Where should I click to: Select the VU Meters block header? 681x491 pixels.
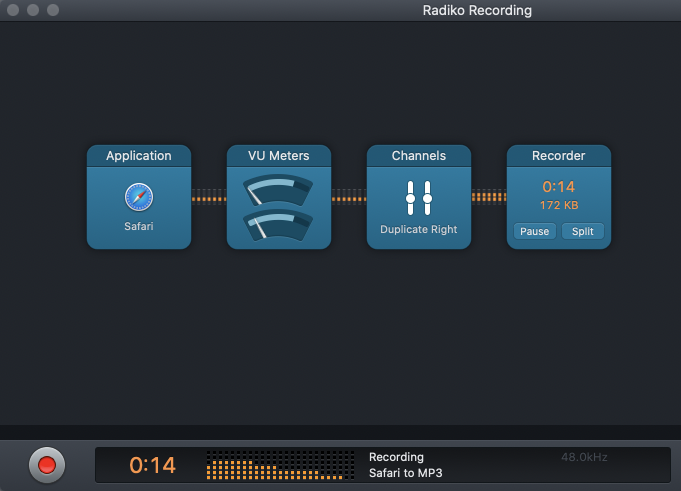point(279,156)
